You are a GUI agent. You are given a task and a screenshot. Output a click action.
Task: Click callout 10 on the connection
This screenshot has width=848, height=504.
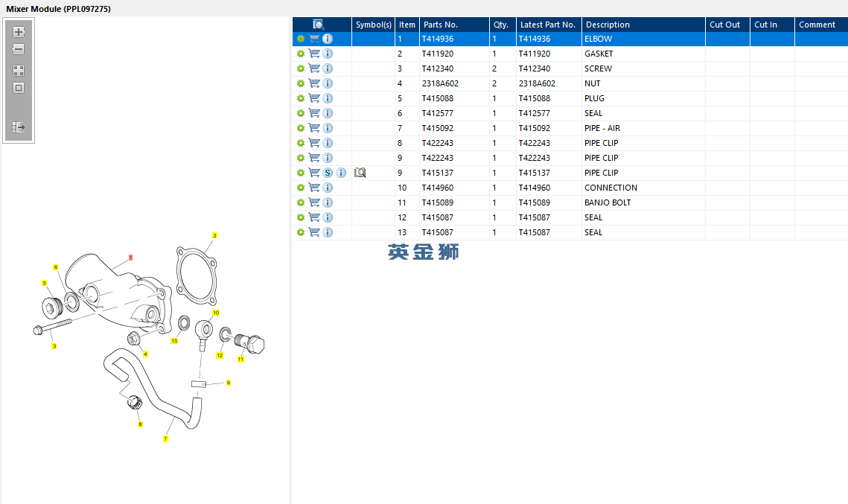pos(216,313)
